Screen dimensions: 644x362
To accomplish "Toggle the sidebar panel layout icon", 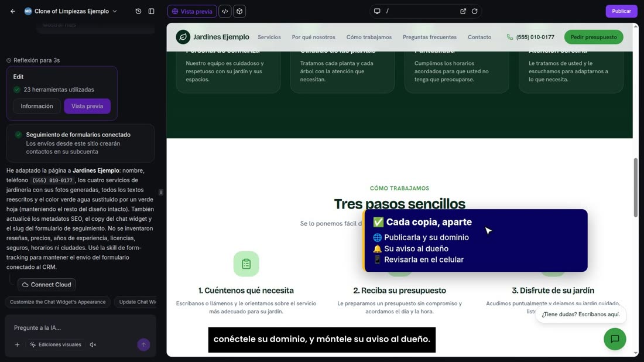I will coord(151,11).
